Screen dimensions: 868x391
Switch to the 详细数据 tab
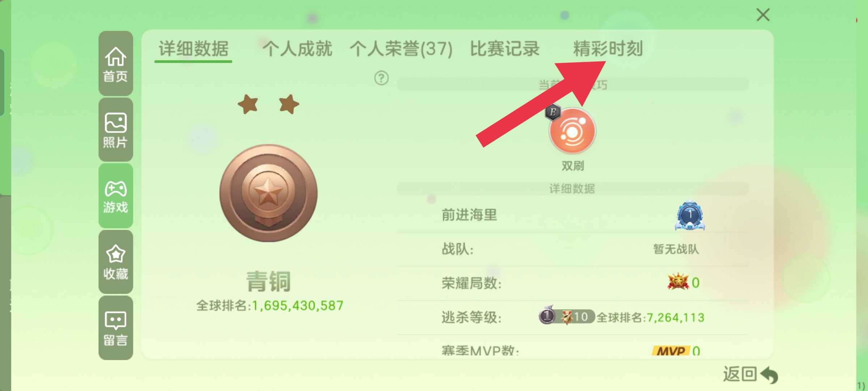click(193, 49)
